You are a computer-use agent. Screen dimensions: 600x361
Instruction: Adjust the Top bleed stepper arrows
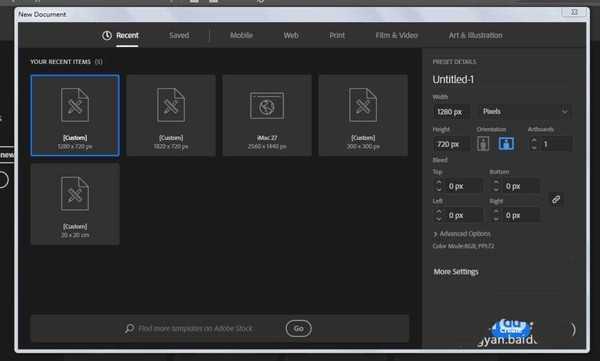[439, 186]
